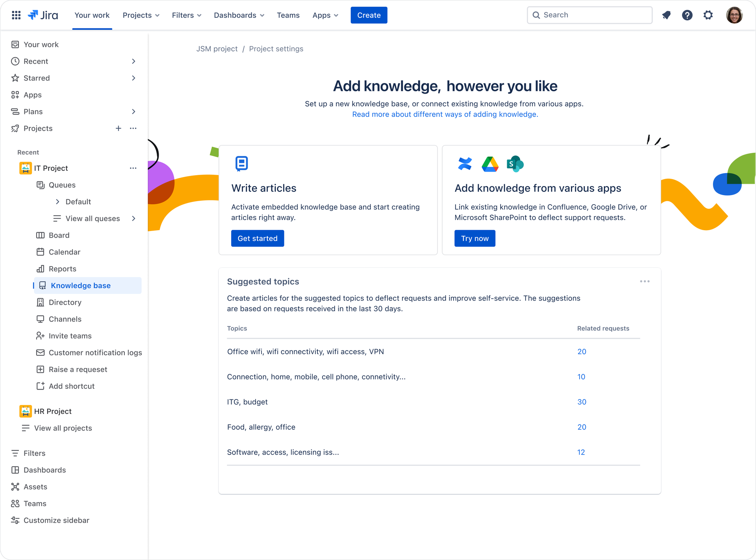Image resolution: width=756 pixels, height=560 pixels.
Task: Open the 20 requests for Office wifi topic
Action: pyautogui.click(x=582, y=352)
